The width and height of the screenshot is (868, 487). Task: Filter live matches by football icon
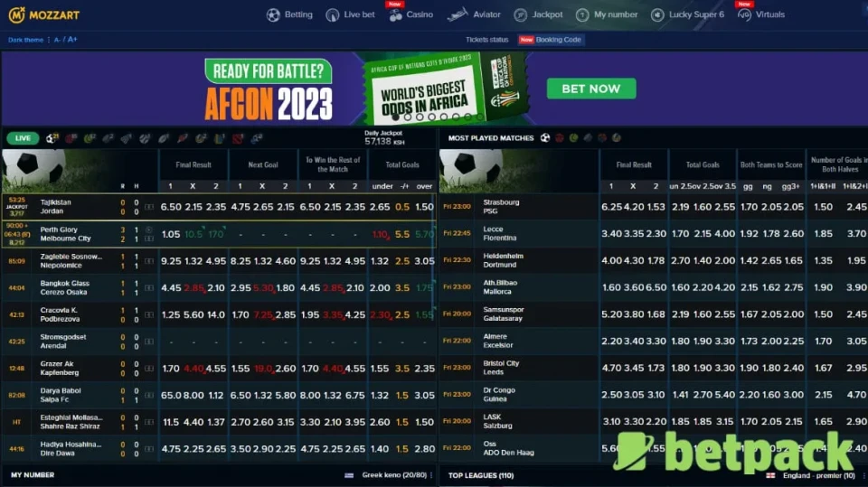tap(52, 138)
